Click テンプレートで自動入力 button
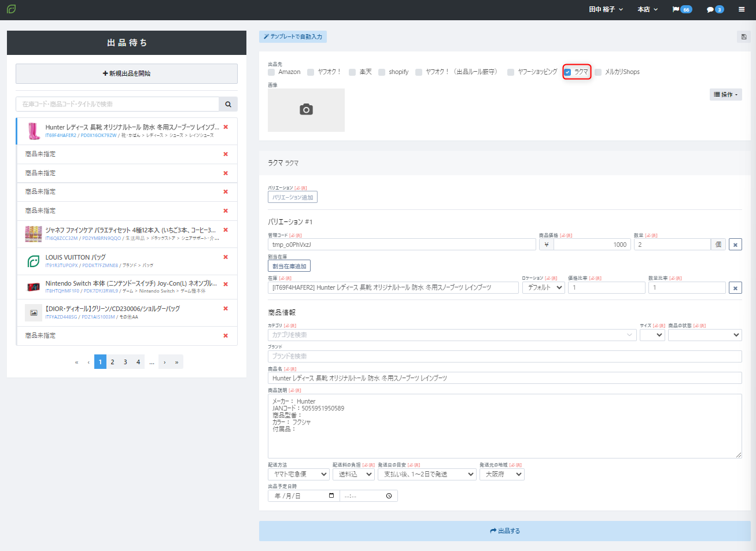 coord(293,36)
